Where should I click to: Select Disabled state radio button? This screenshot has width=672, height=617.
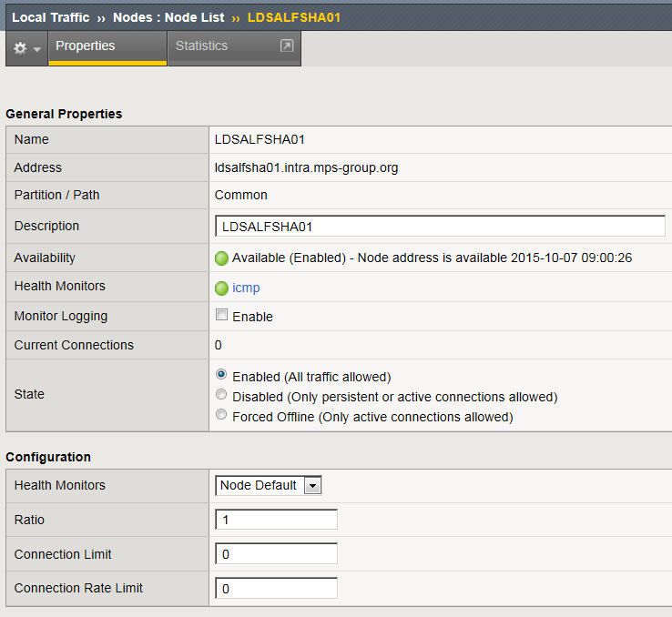[x=220, y=396]
